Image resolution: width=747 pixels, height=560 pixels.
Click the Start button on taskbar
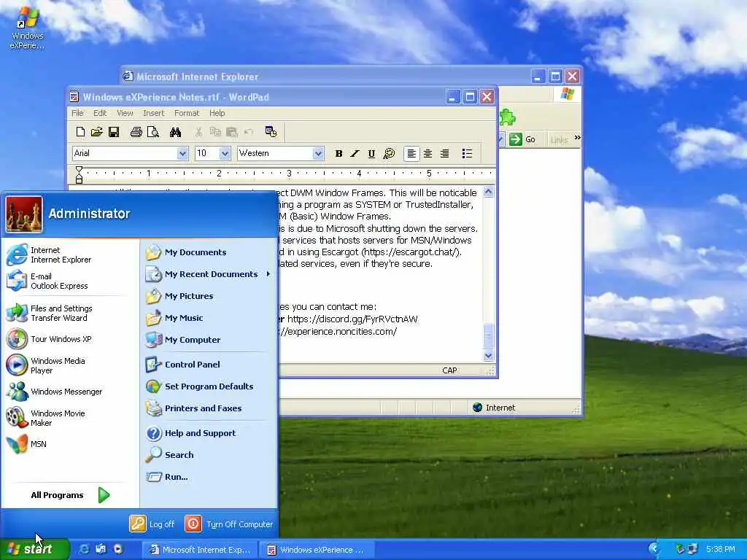(34, 550)
